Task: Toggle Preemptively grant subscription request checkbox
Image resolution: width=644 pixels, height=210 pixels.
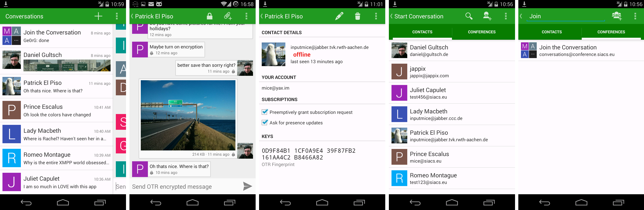Action: pos(264,112)
